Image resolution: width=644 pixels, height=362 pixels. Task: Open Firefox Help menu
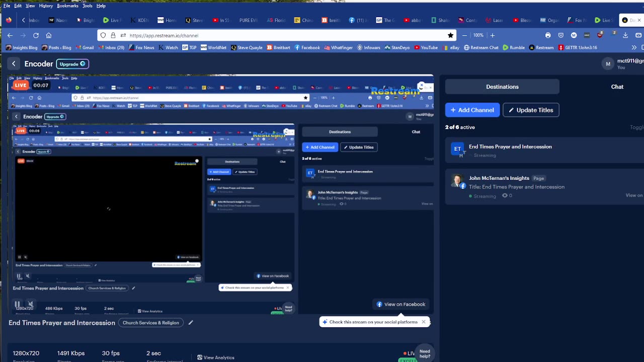click(101, 6)
